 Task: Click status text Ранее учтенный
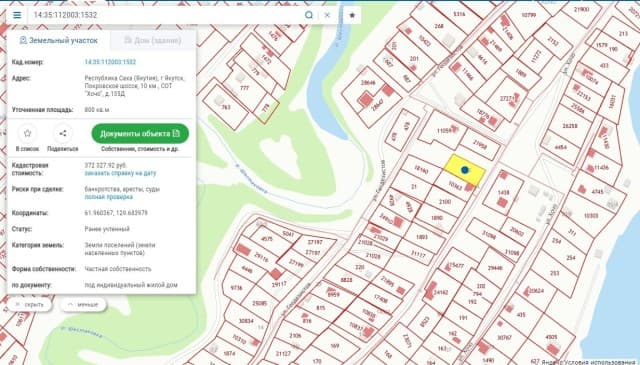click(x=107, y=229)
